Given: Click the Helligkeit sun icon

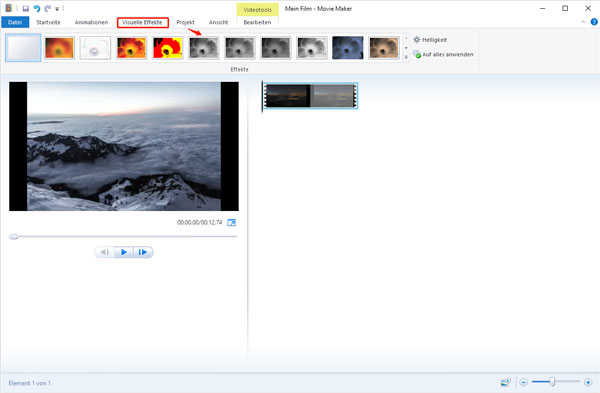Looking at the screenshot, I should [417, 39].
